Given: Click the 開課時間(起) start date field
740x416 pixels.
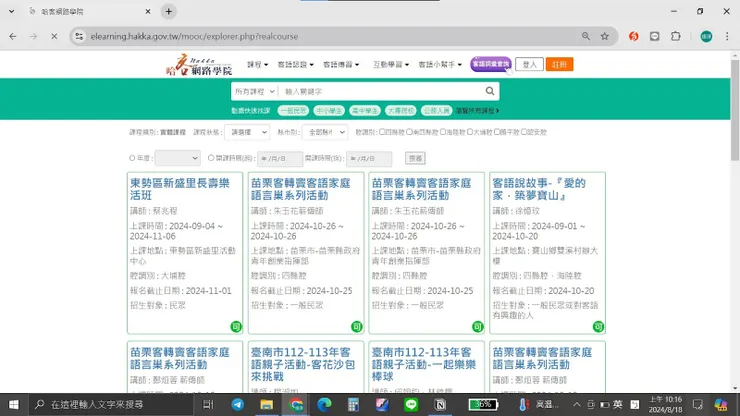Looking at the screenshot, I should click(280, 159).
